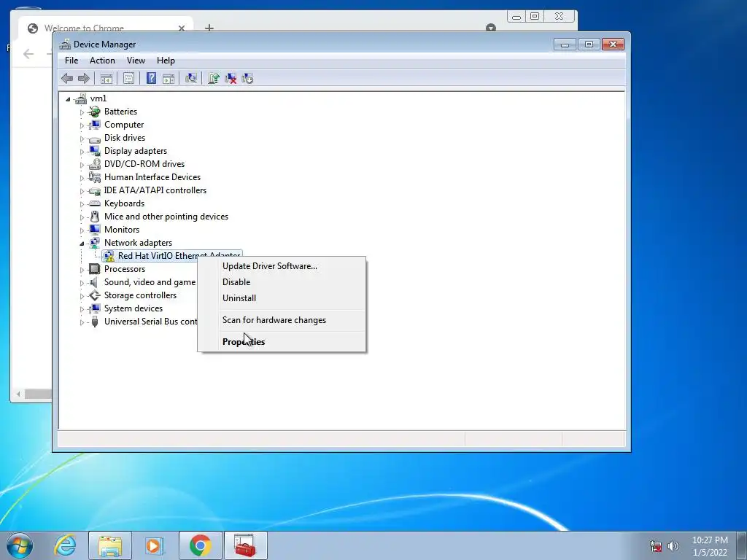Collapse the vm1 root node
Image resolution: width=747 pixels, height=560 pixels.
point(68,99)
